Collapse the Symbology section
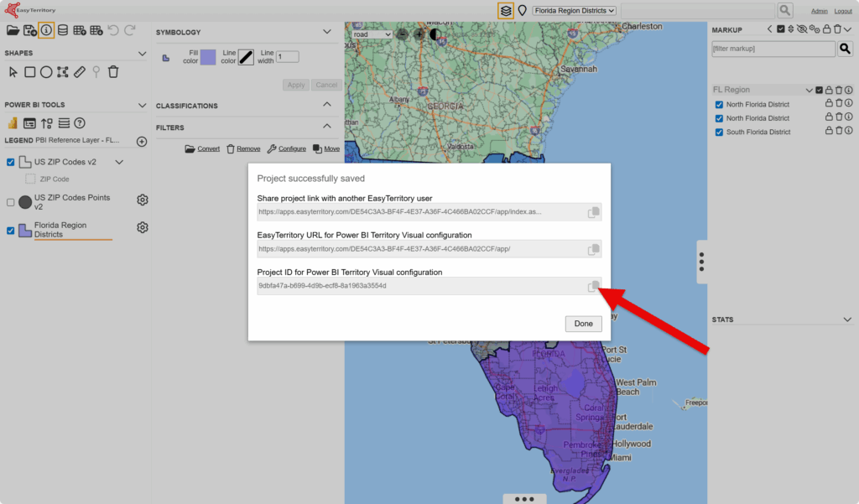 [327, 32]
